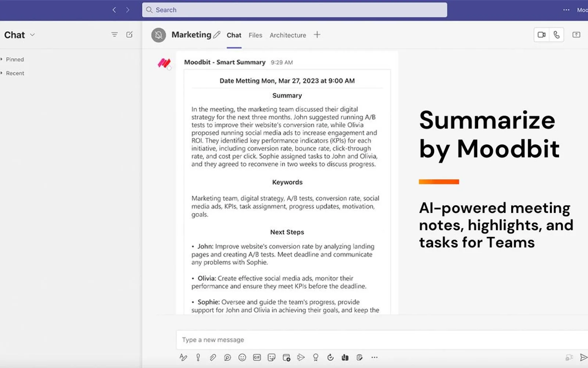Compose a new chat
Image resolution: width=588 pixels, height=368 pixels.
click(x=129, y=35)
